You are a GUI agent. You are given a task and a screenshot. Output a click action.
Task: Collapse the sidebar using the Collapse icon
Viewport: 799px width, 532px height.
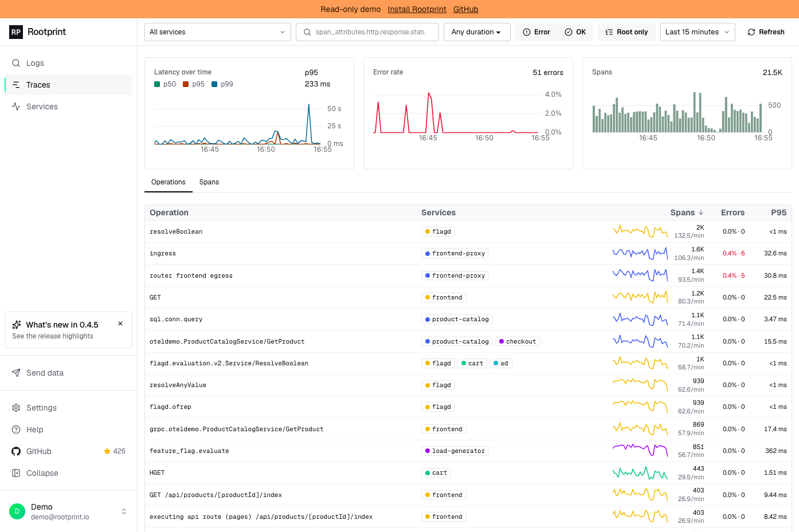click(16, 473)
